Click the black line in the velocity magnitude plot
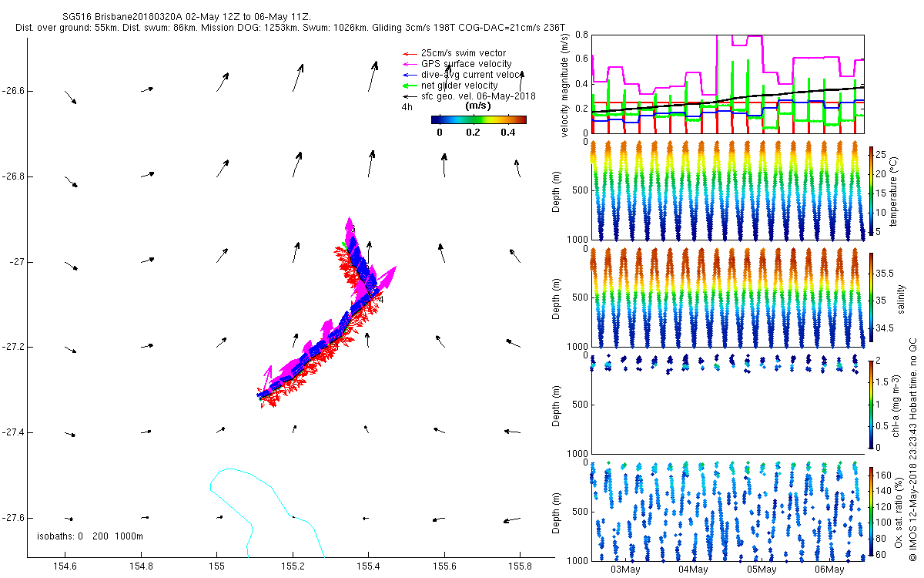924x578 pixels. [x=728, y=100]
